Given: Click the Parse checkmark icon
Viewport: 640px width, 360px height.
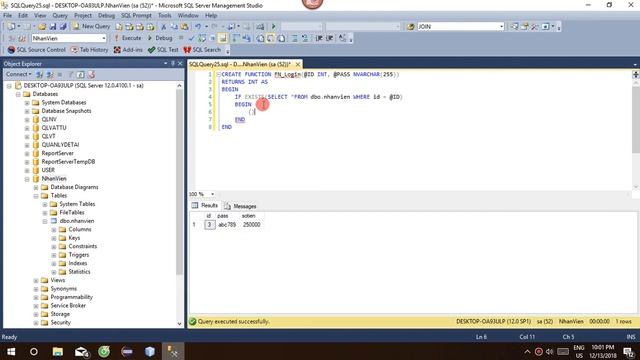Looking at the screenshot, I should tap(191, 38).
